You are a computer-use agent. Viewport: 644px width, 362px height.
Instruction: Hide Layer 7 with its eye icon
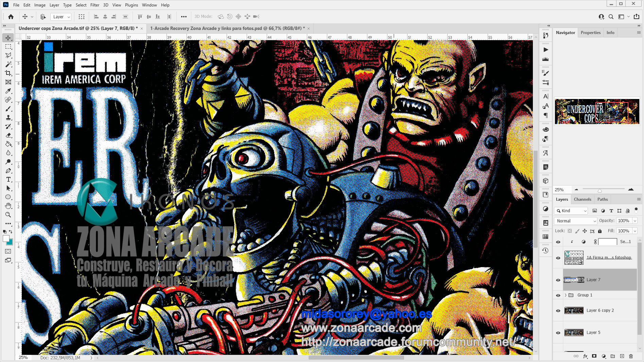click(558, 280)
